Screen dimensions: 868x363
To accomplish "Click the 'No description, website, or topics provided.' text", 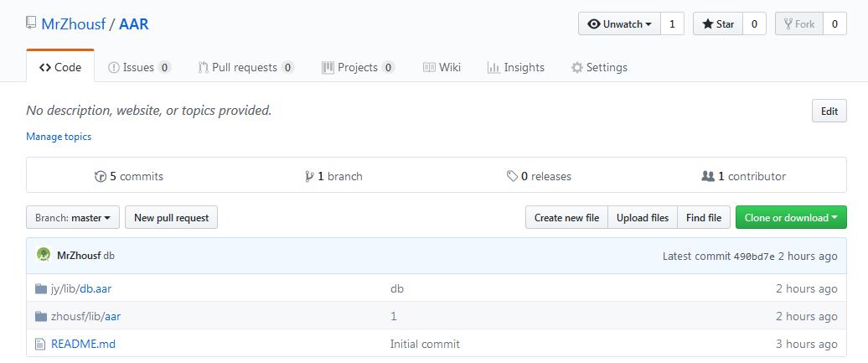I will coord(149,111).
